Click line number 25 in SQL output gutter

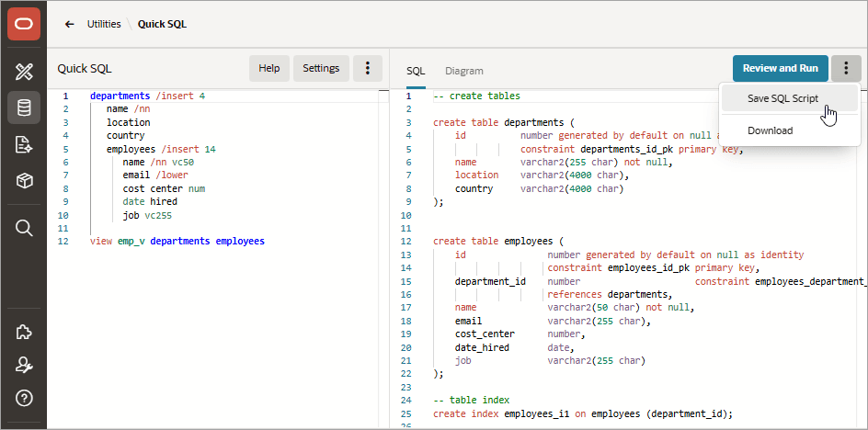(x=405, y=413)
